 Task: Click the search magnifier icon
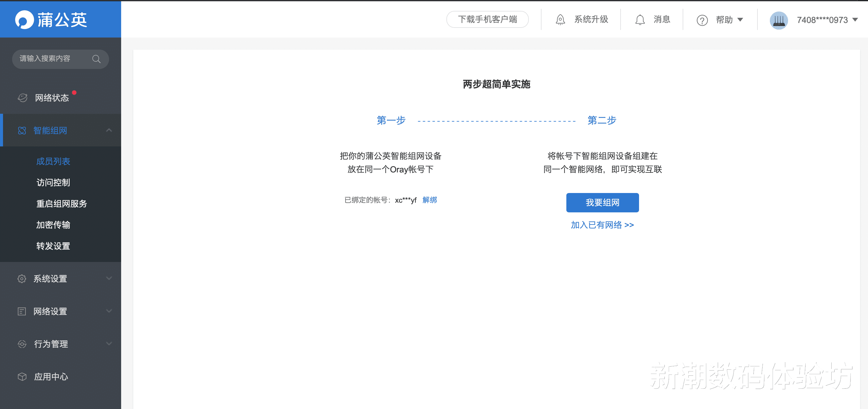point(97,59)
